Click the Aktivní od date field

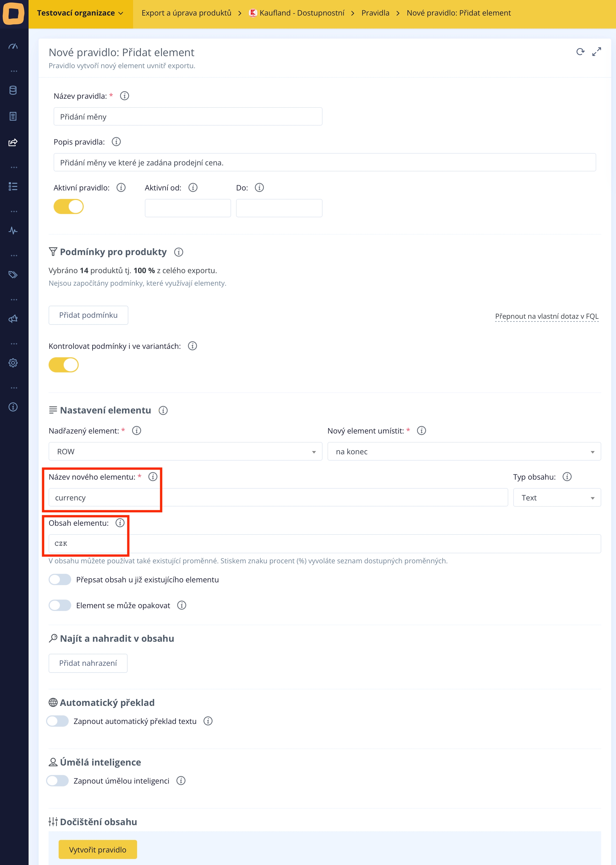click(x=188, y=208)
